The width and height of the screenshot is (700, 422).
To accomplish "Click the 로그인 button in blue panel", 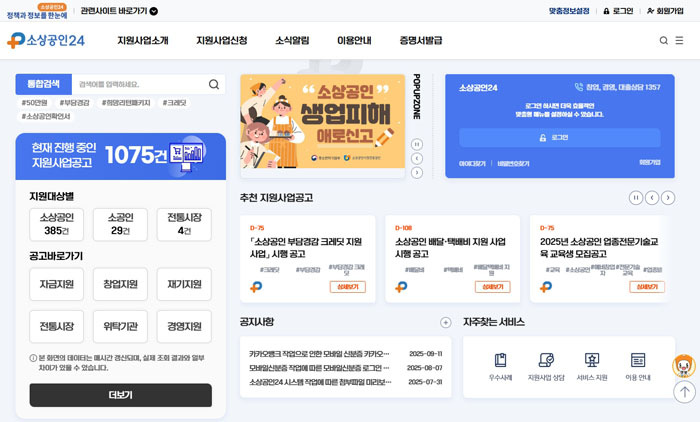I will tap(560, 138).
